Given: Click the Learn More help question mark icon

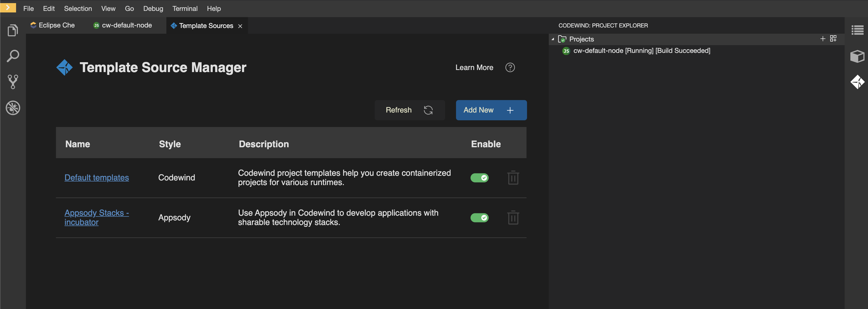Looking at the screenshot, I should click(x=510, y=67).
